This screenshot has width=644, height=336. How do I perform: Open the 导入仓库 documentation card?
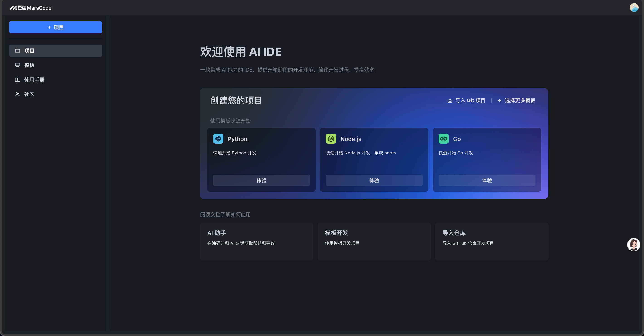point(491,241)
